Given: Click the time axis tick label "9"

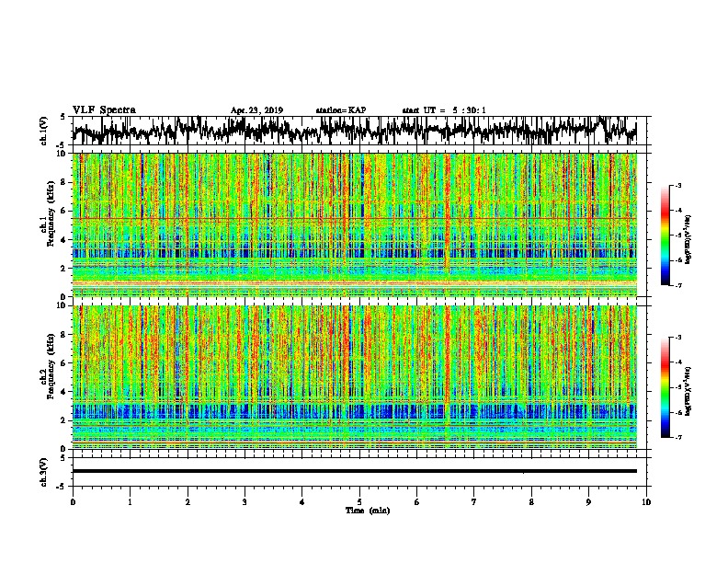Looking at the screenshot, I should (x=588, y=501).
